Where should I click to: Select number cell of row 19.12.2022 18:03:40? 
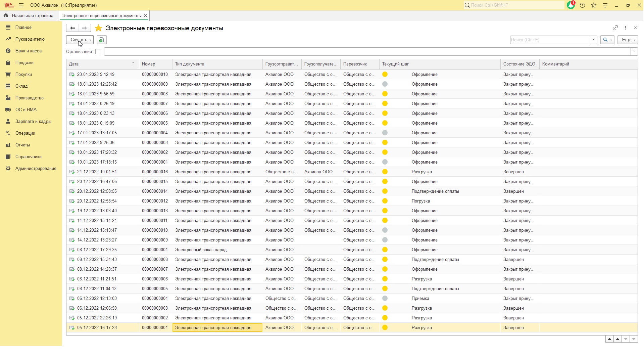tap(156, 211)
